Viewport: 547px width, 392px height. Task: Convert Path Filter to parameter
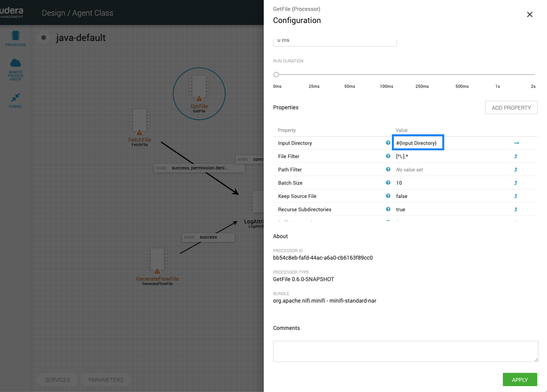516,169
